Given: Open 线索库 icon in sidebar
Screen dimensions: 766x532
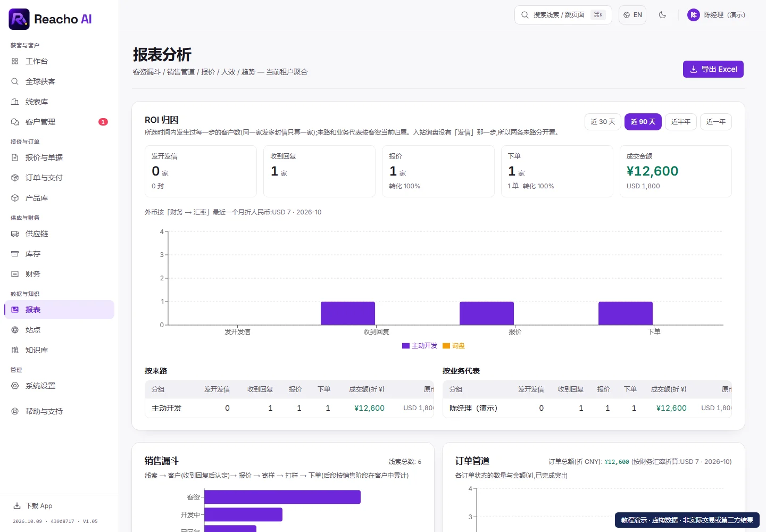Looking at the screenshot, I should (15, 102).
